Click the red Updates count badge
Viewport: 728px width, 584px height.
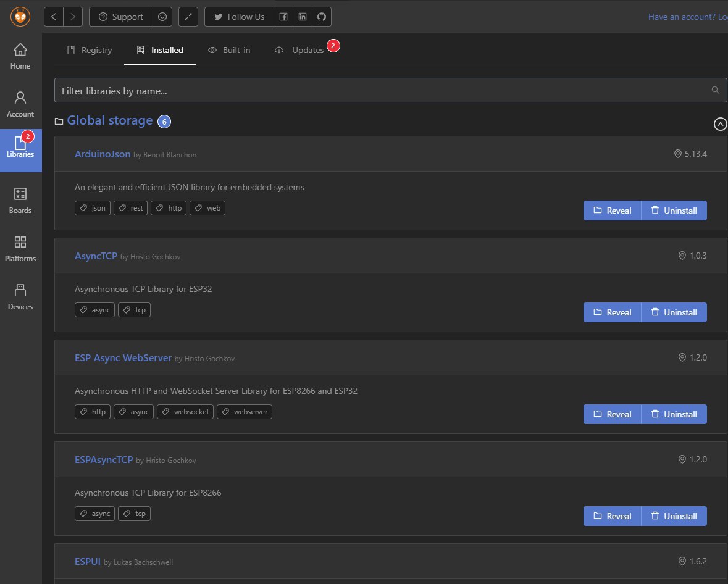click(x=333, y=46)
